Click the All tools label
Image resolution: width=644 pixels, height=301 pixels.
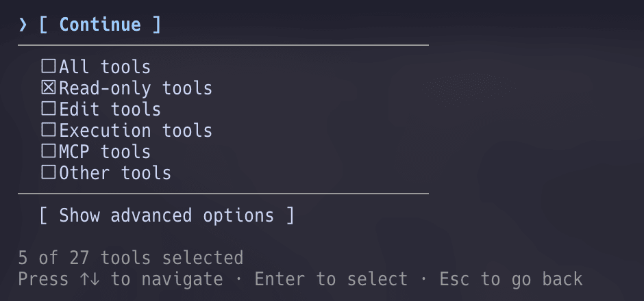coord(105,67)
